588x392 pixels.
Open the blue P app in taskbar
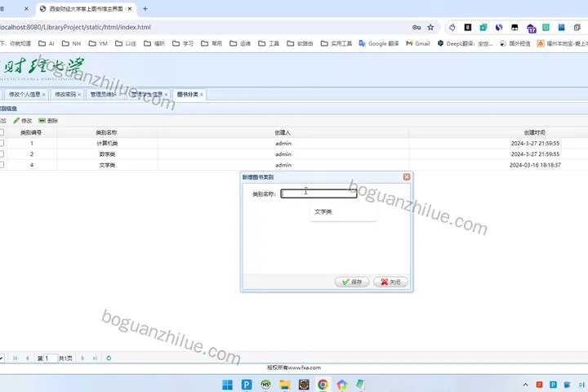[x=247, y=385]
